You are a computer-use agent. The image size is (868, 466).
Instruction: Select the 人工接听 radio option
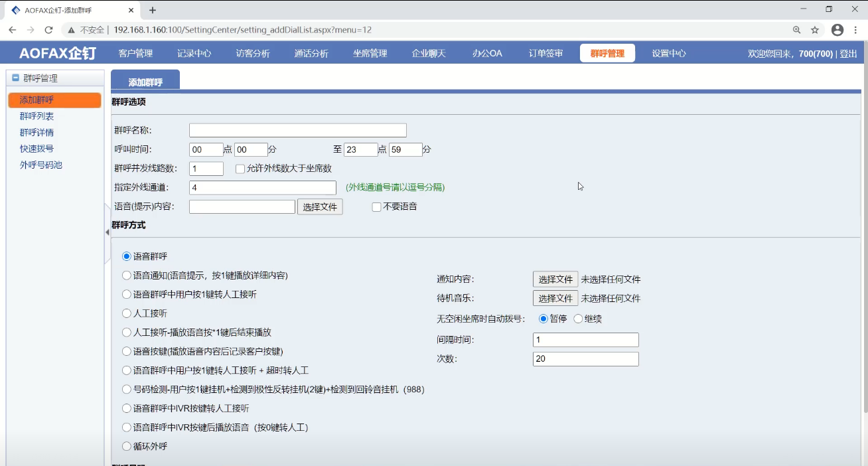pyautogui.click(x=127, y=313)
